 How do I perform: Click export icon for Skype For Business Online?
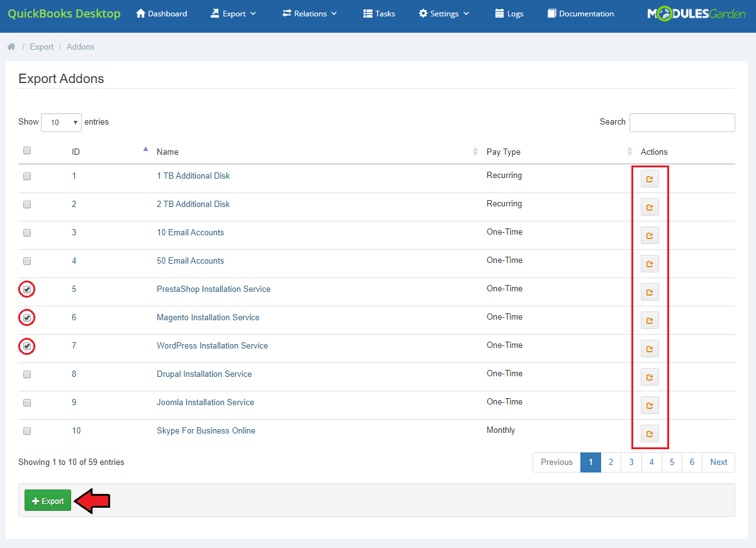650,433
